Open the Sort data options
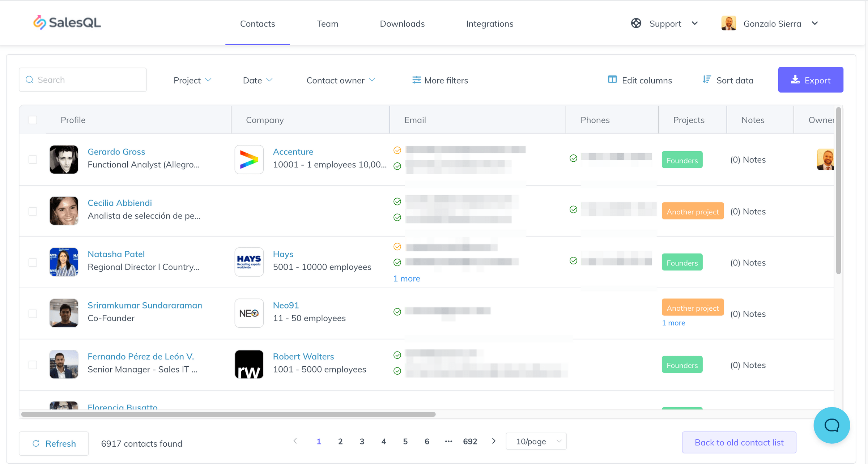The width and height of the screenshot is (868, 464). click(x=728, y=80)
